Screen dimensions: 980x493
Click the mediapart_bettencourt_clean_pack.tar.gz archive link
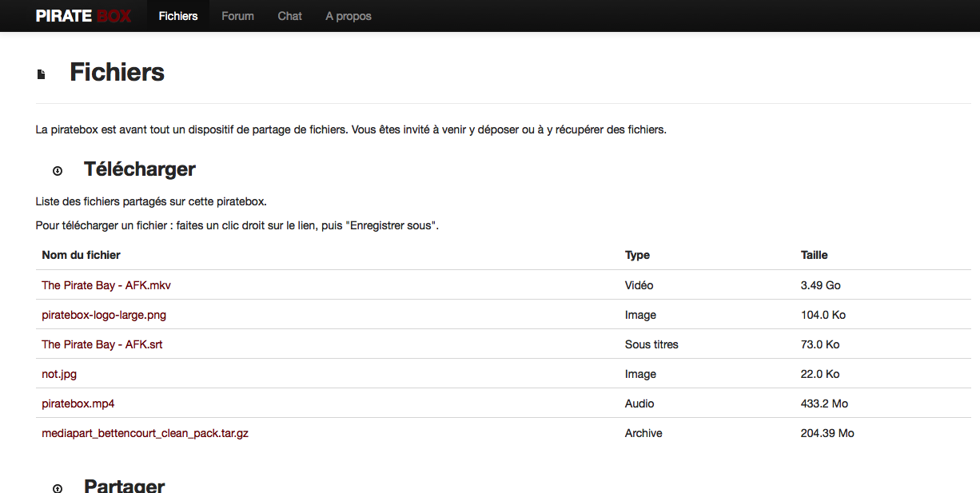click(145, 433)
